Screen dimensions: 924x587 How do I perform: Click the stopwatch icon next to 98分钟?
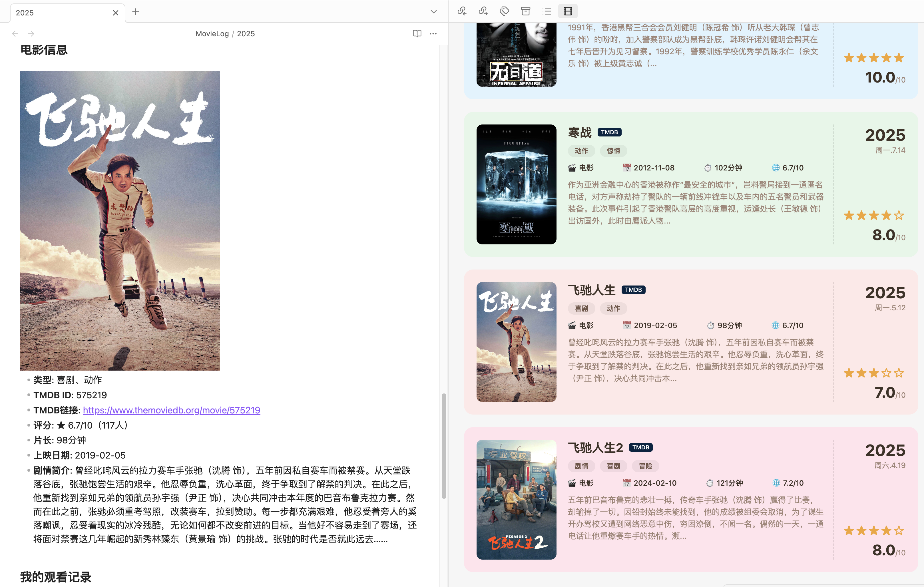click(x=710, y=325)
